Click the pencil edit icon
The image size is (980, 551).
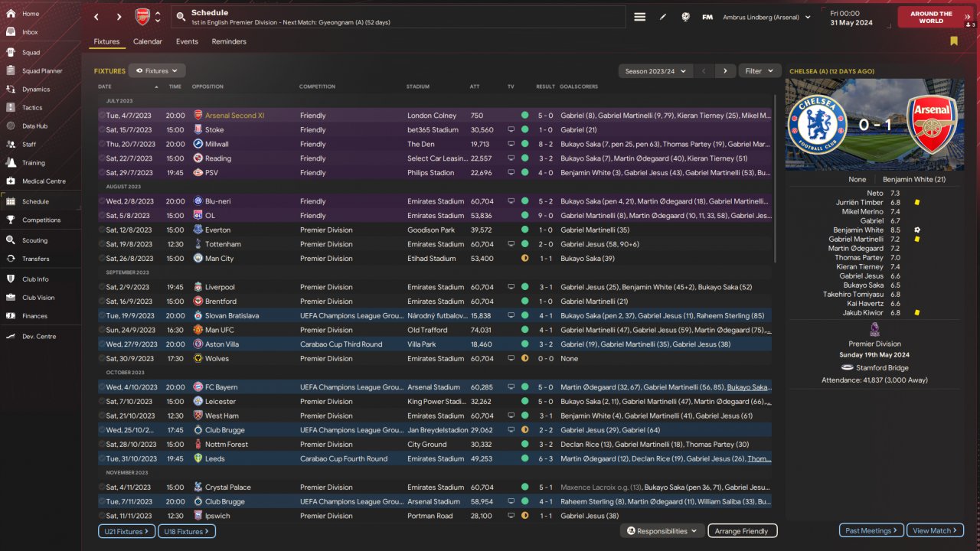pos(663,17)
